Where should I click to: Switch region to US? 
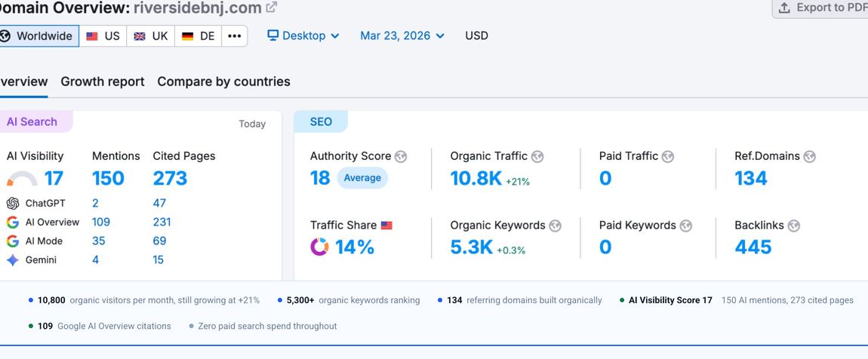pyautogui.click(x=103, y=36)
